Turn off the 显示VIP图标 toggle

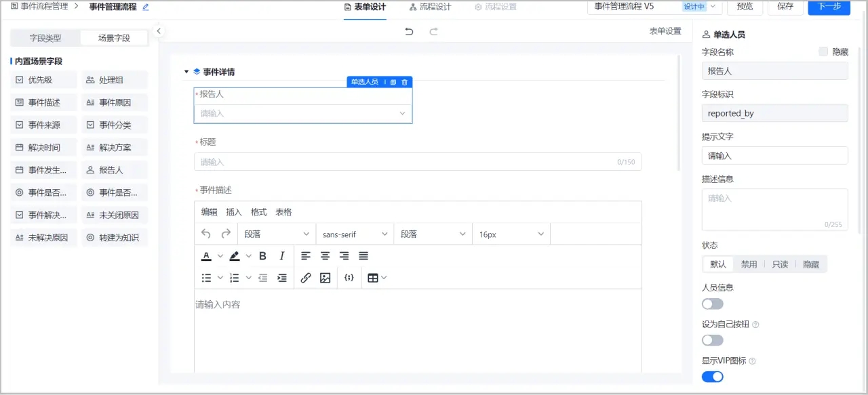click(712, 377)
